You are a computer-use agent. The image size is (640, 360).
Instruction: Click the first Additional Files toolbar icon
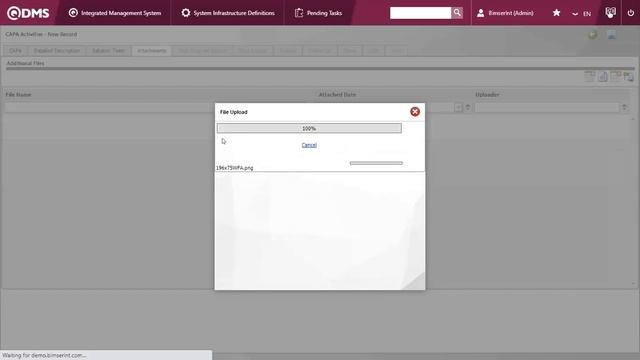coord(590,76)
